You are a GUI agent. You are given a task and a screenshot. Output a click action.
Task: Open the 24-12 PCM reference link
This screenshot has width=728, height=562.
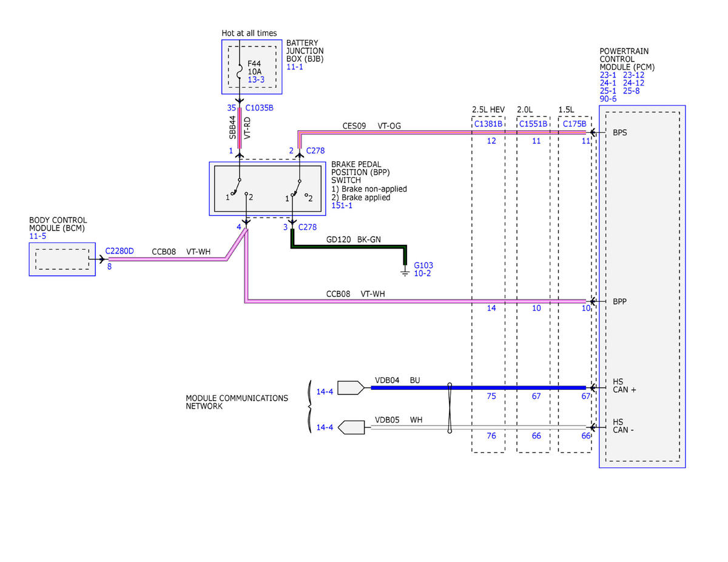coord(634,83)
